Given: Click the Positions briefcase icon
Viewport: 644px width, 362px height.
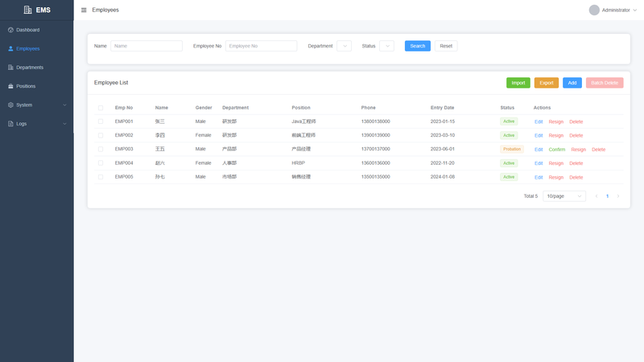Looking at the screenshot, I should coord(10,86).
